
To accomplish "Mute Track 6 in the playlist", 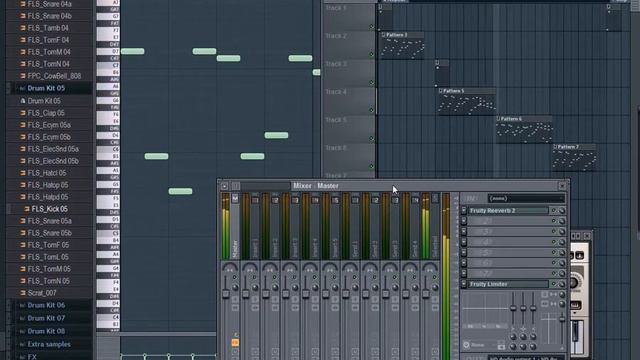I will coord(371,166).
